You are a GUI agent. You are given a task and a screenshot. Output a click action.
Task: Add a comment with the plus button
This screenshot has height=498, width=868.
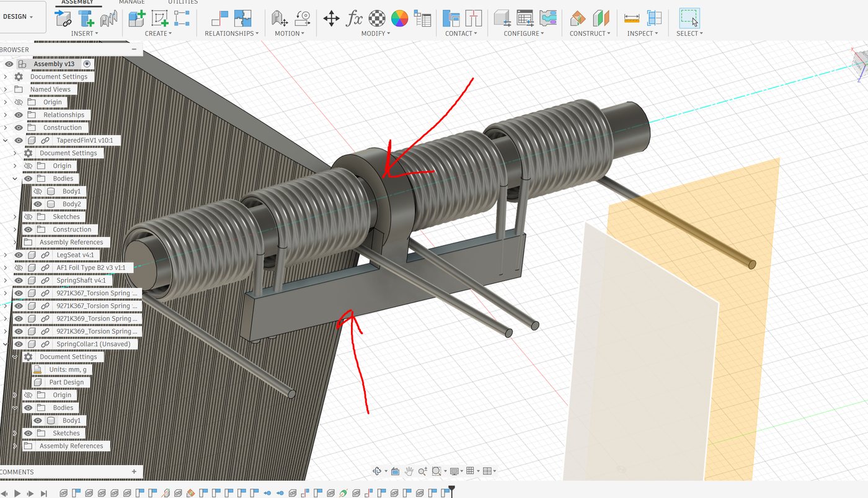coord(134,472)
